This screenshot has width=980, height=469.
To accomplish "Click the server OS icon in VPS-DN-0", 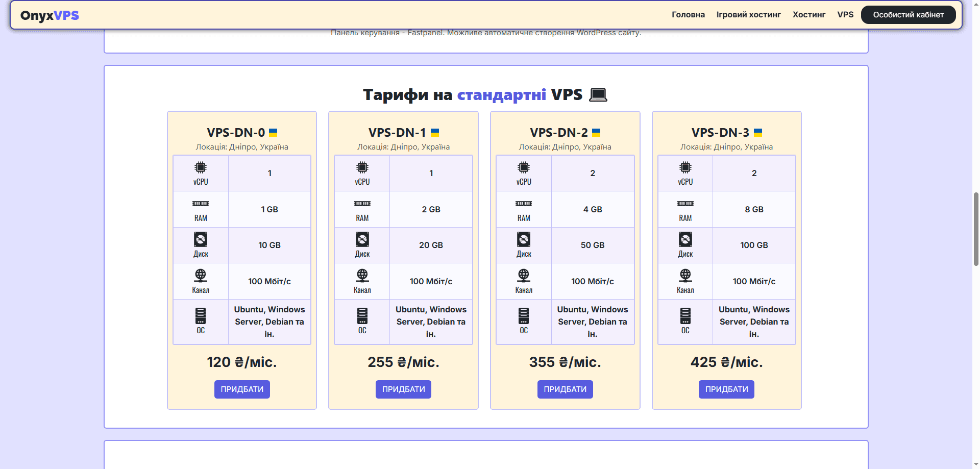I will pyautogui.click(x=201, y=316).
